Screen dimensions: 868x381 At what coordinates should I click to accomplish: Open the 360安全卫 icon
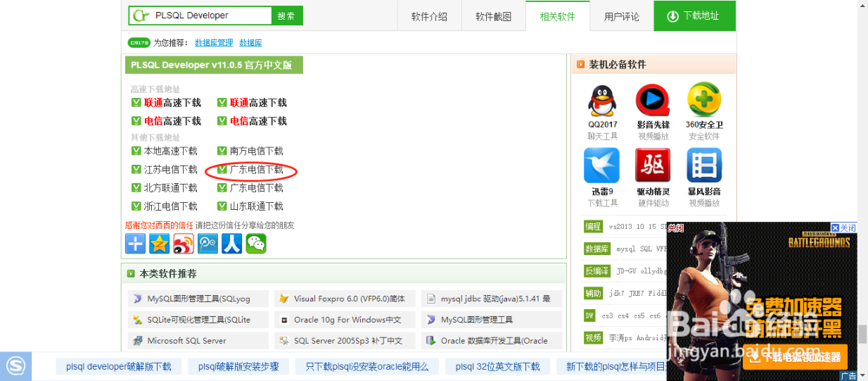coord(704,100)
